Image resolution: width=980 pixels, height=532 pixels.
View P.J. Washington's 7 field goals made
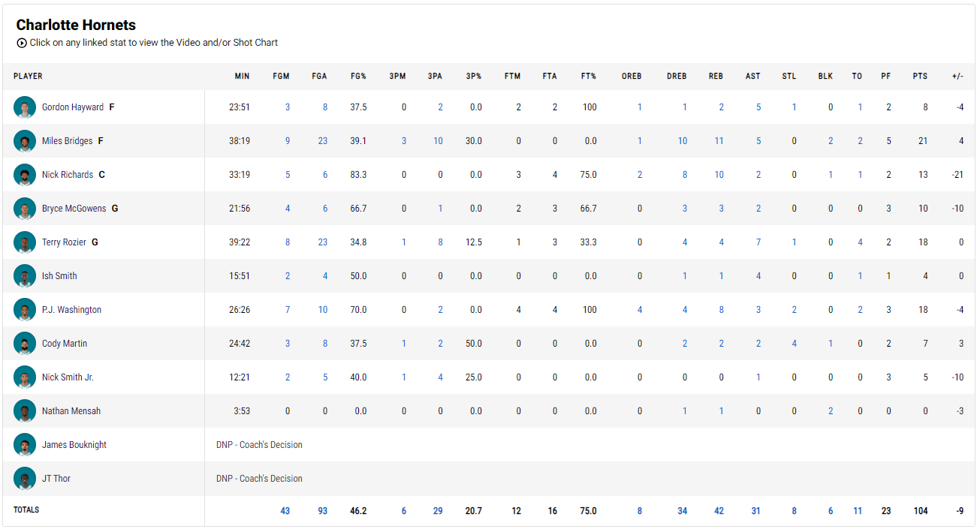pyautogui.click(x=288, y=310)
